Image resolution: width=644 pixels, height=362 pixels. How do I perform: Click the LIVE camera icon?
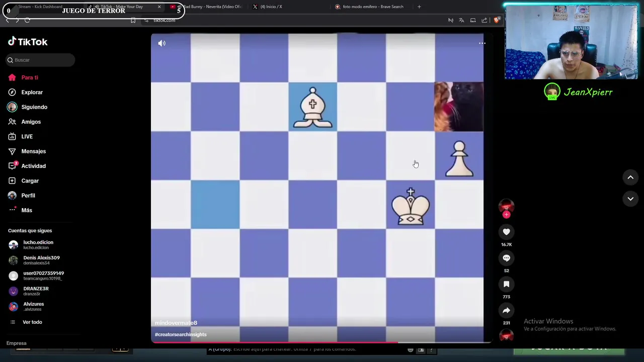(x=12, y=136)
